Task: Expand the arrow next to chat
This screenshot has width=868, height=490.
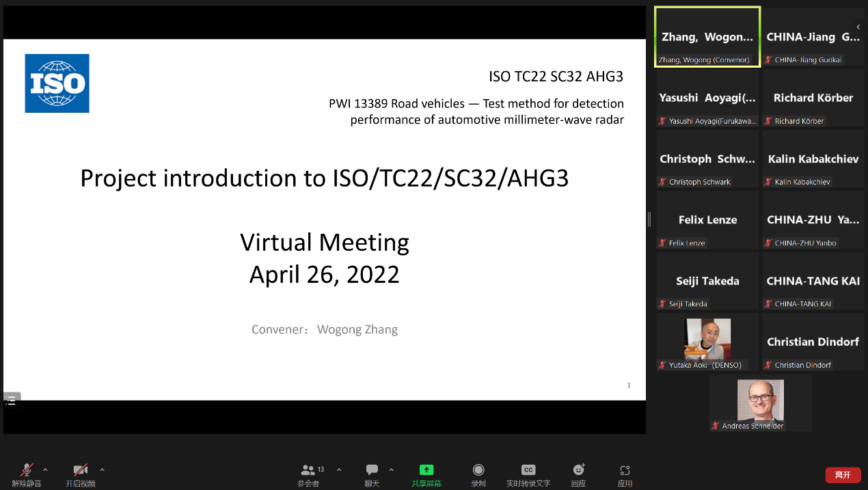Action: click(x=391, y=469)
